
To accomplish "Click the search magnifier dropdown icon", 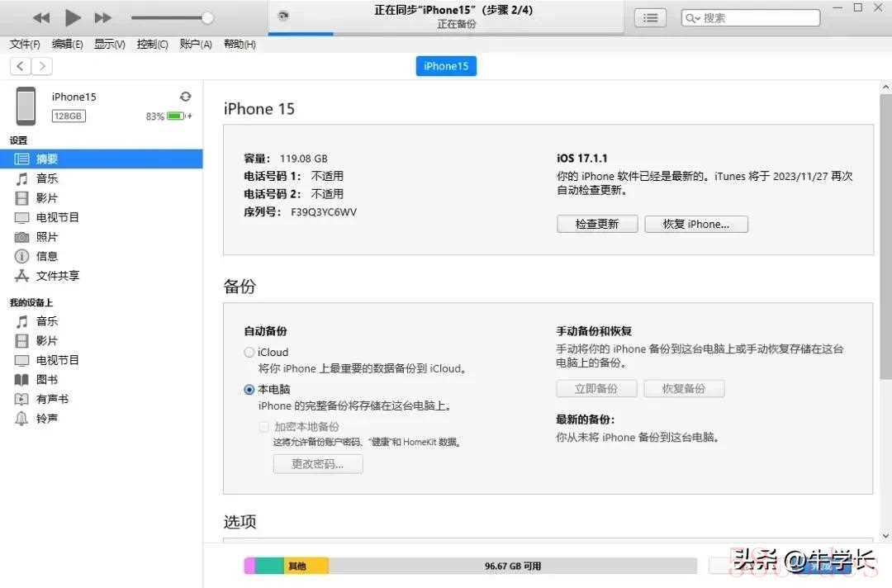I will coord(693,18).
